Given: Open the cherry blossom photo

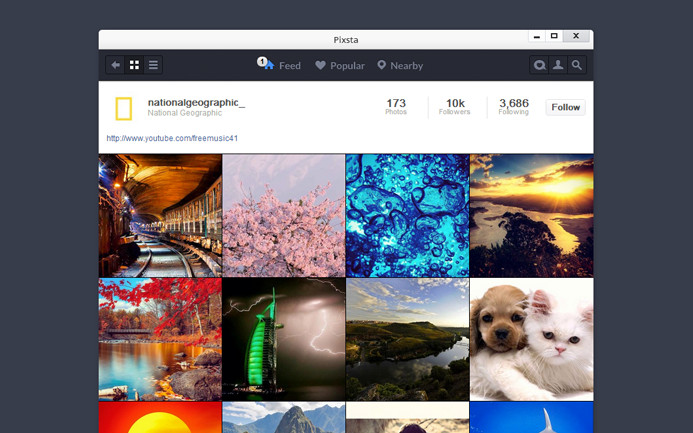Looking at the screenshot, I should point(284,216).
